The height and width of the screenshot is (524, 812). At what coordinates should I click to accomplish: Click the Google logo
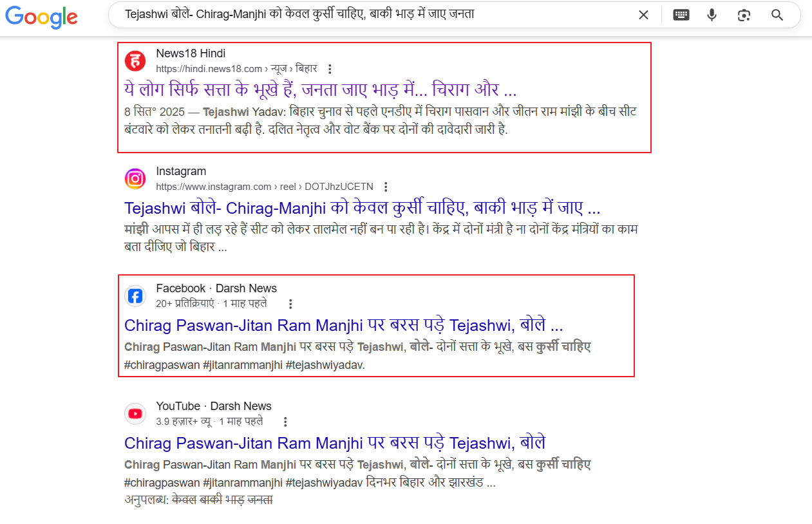click(42, 17)
